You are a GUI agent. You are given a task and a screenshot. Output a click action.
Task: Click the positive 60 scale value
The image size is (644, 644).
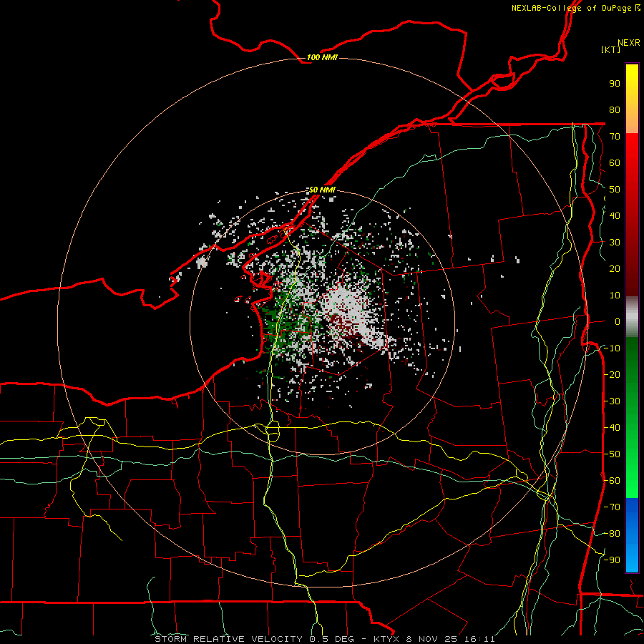(x=615, y=163)
